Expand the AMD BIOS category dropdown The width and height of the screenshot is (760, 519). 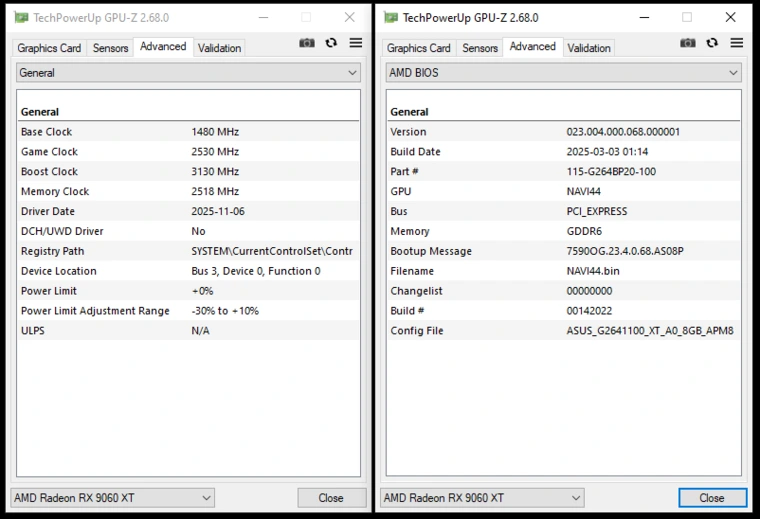pyautogui.click(x=563, y=73)
